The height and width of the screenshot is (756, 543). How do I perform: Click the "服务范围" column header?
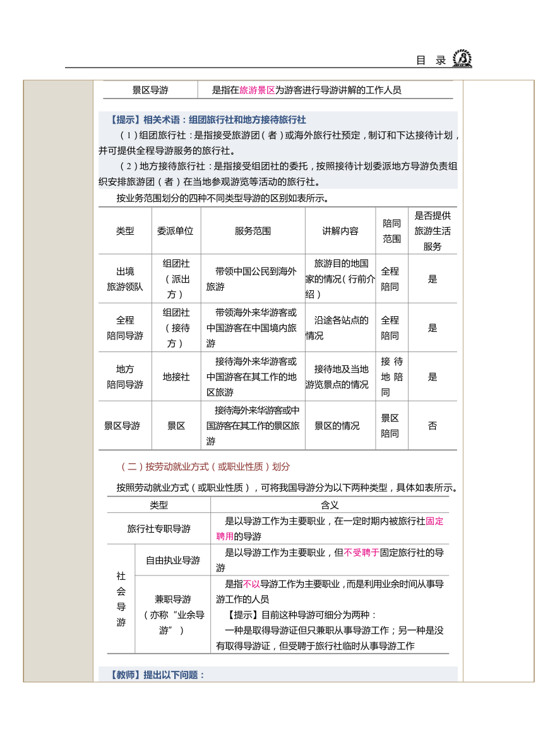253,231
